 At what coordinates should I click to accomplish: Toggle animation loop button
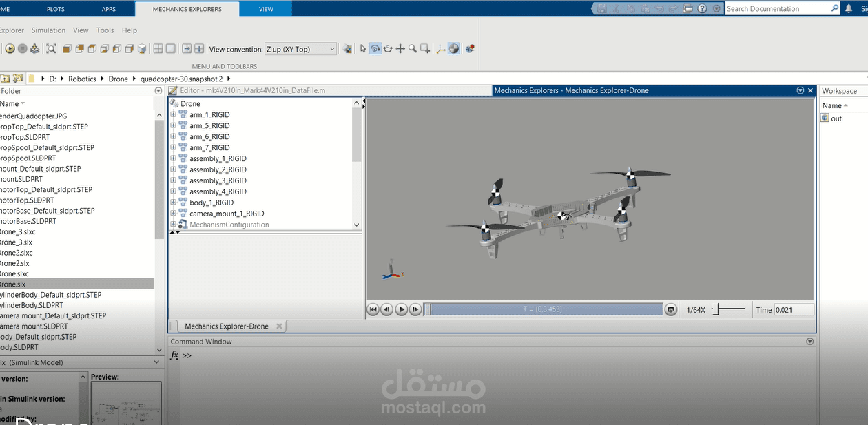point(671,310)
